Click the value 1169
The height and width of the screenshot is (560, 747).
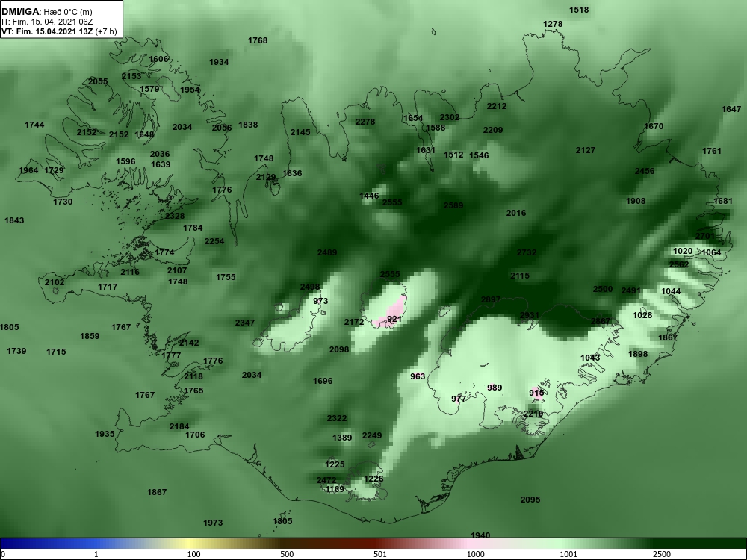click(x=335, y=490)
